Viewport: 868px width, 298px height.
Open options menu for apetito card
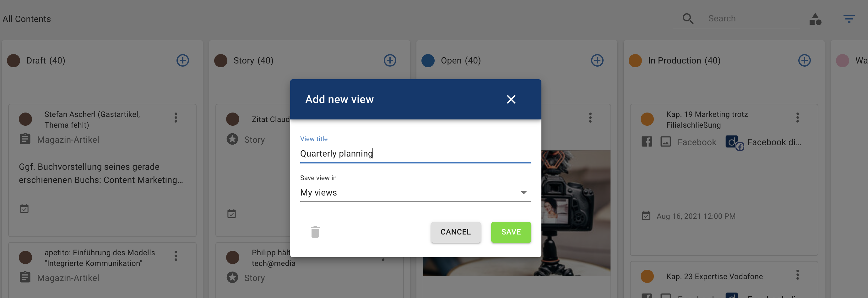point(176,256)
